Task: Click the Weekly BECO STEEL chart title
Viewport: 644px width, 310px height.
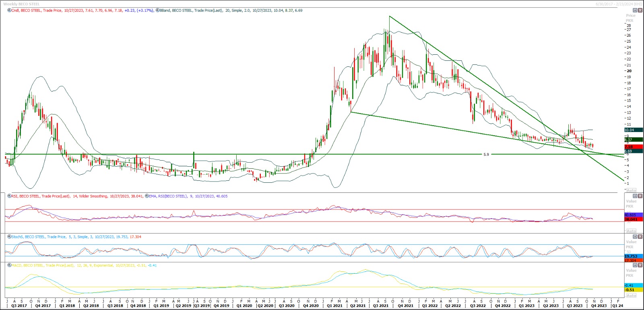Action: pos(21,4)
